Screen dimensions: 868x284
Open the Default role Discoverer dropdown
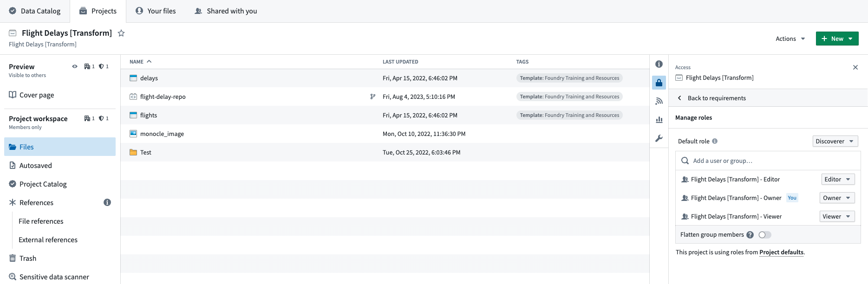coord(835,141)
